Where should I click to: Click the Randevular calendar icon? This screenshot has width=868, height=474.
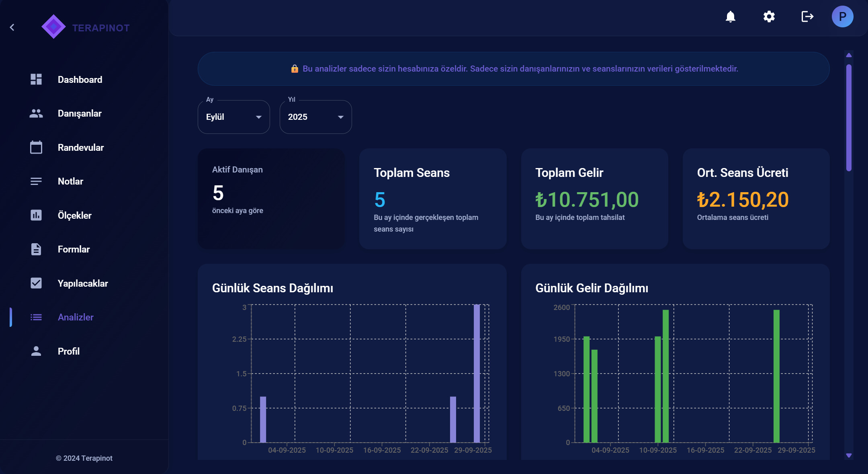pyautogui.click(x=36, y=147)
